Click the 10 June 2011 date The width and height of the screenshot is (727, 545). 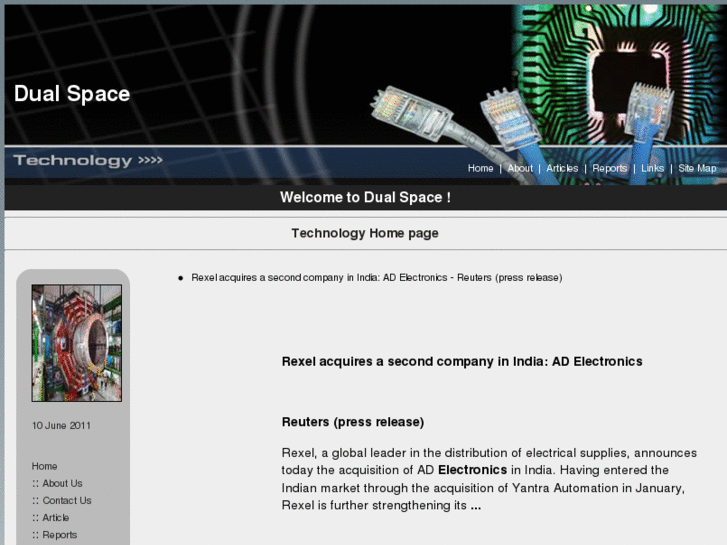(x=61, y=426)
